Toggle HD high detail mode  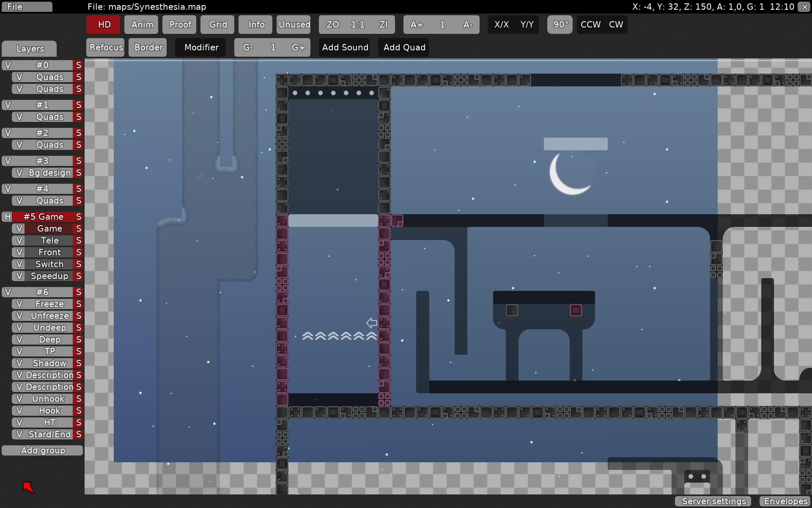click(x=104, y=25)
